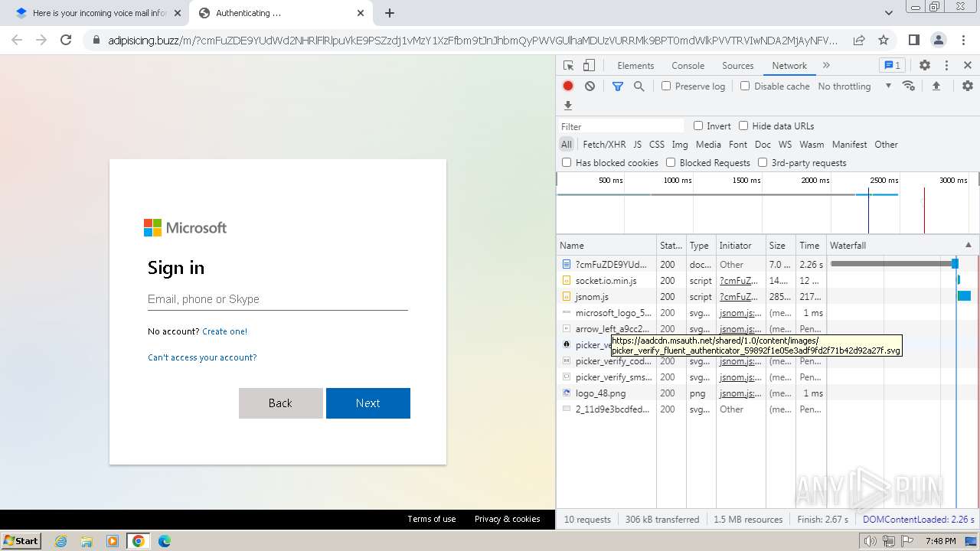Viewport: 980px width, 551px height.
Task: Reload the browser page
Action: click(66, 40)
